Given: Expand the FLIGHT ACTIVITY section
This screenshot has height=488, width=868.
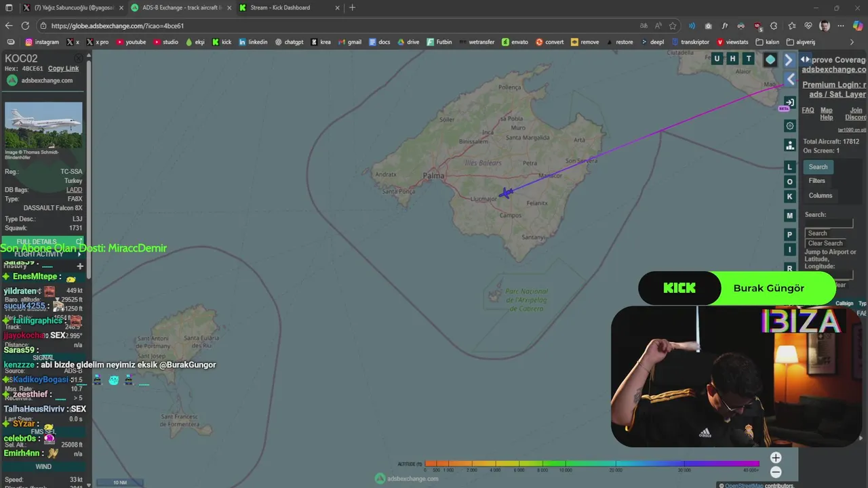Looking at the screenshot, I should [42, 254].
